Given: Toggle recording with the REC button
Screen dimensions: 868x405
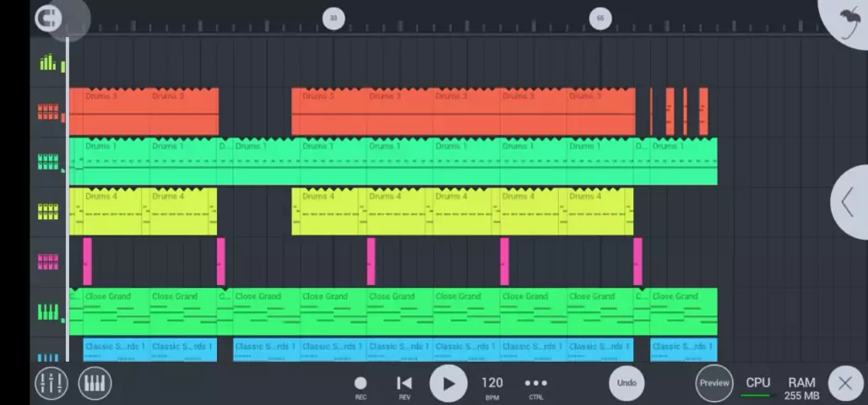Looking at the screenshot, I should 361,386.
